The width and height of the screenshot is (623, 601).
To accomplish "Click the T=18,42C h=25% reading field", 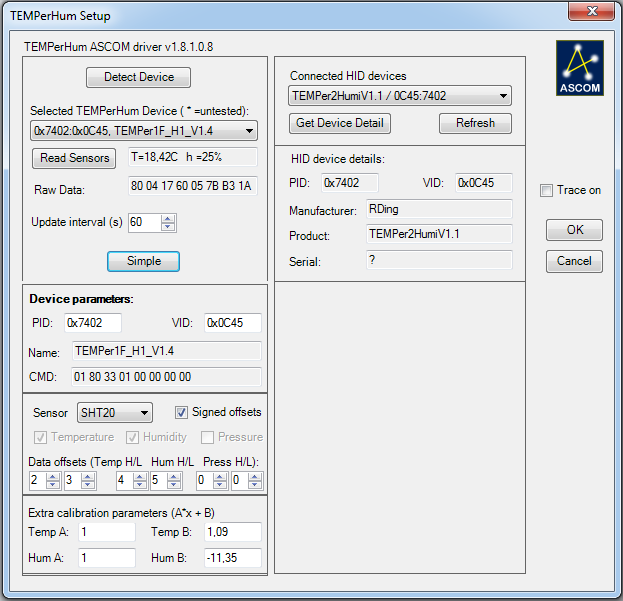I will pos(193,157).
